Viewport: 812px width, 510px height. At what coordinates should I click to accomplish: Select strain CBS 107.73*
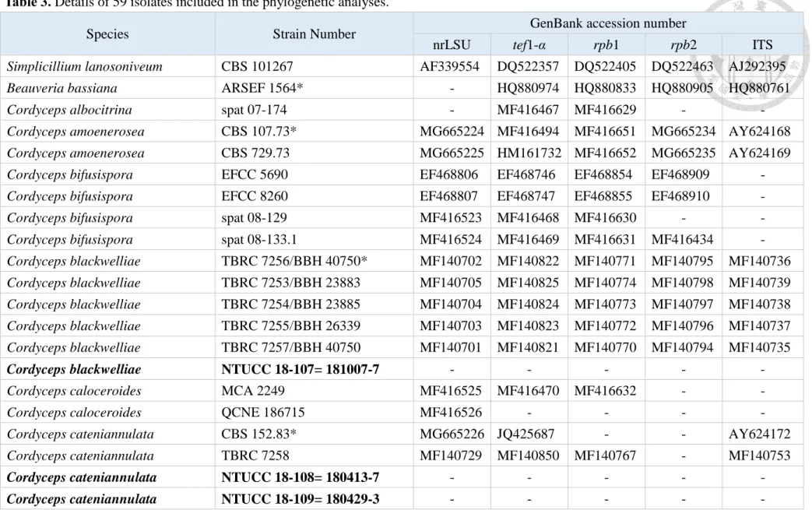tap(259, 132)
